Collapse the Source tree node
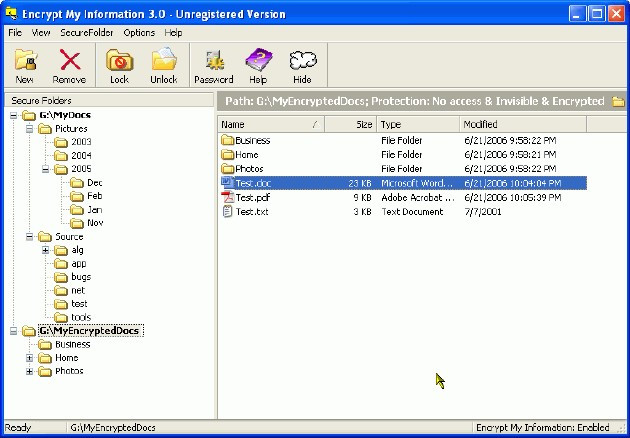This screenshot has width=630, height=438. click(29, 237)
